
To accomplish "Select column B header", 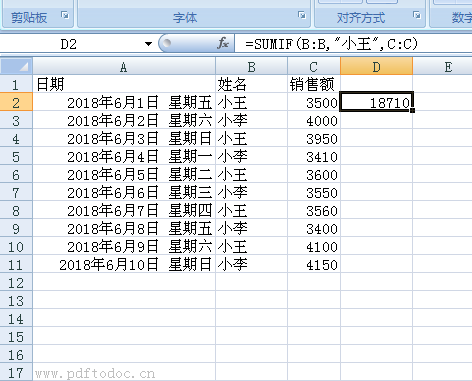I will pos(252,67).
